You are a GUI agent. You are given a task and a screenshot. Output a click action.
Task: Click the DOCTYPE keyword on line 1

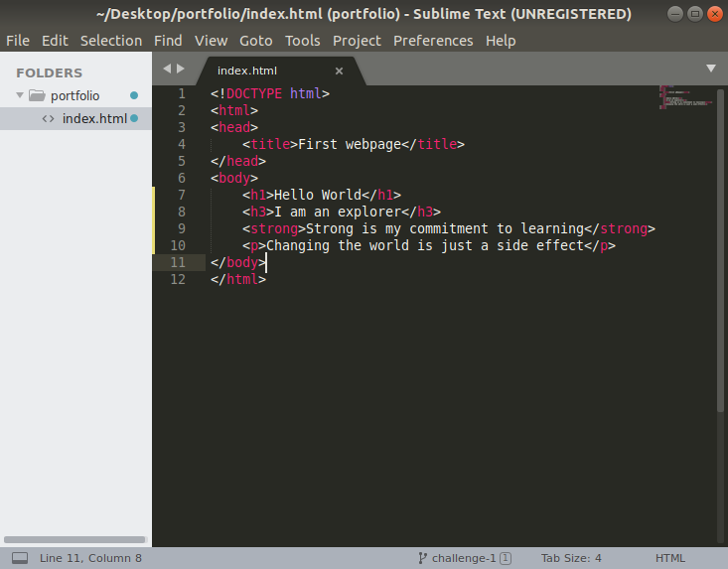coord(254,93)
